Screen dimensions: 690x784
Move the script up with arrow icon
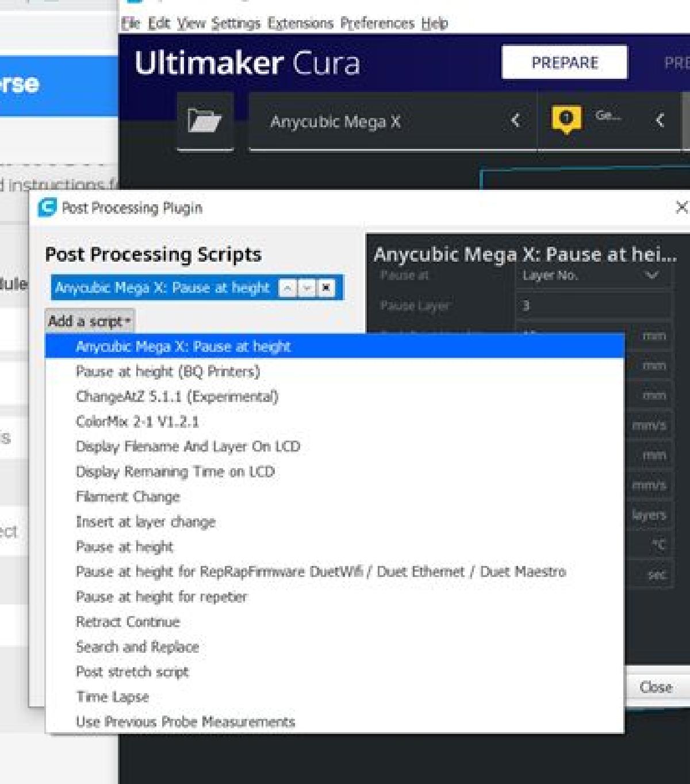coord(287,288)
